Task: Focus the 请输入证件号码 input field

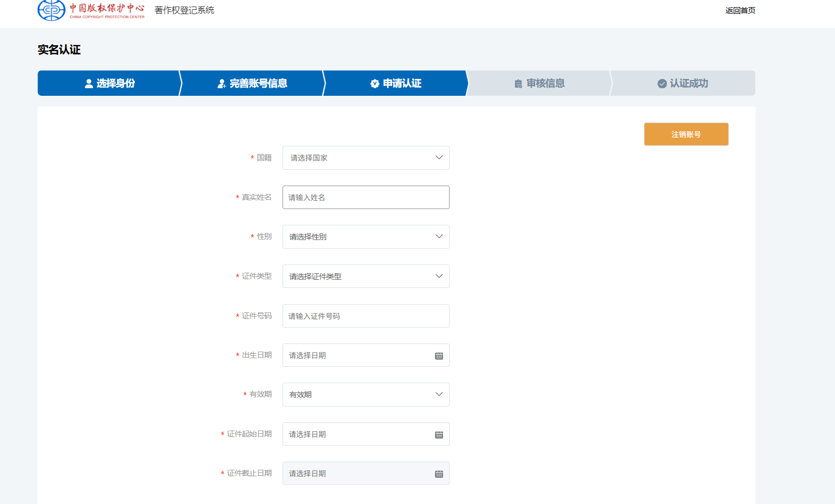Action: [x=366, y=316]
